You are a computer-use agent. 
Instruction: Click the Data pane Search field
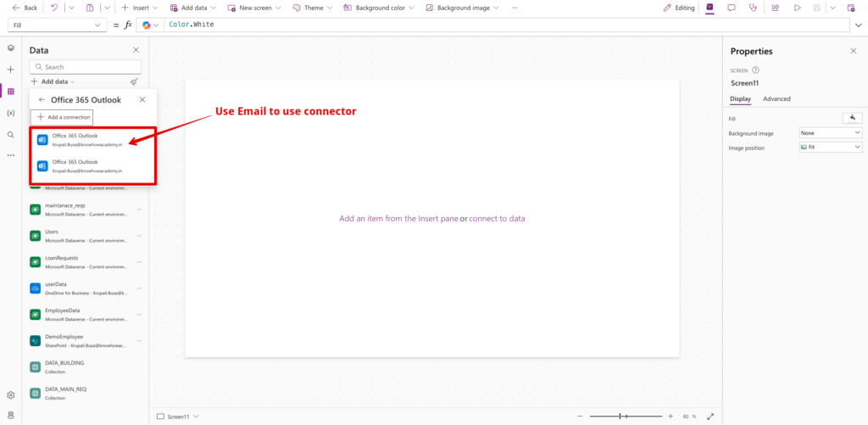86,67
